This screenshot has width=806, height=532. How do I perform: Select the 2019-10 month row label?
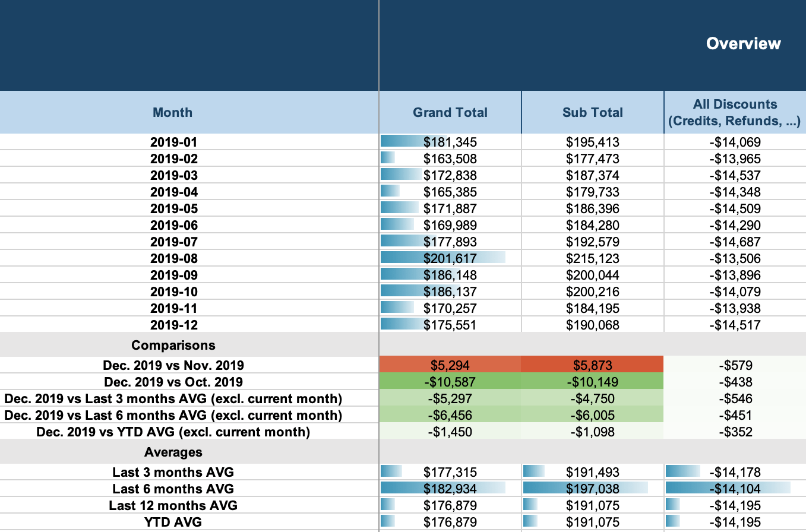[173, 292]
